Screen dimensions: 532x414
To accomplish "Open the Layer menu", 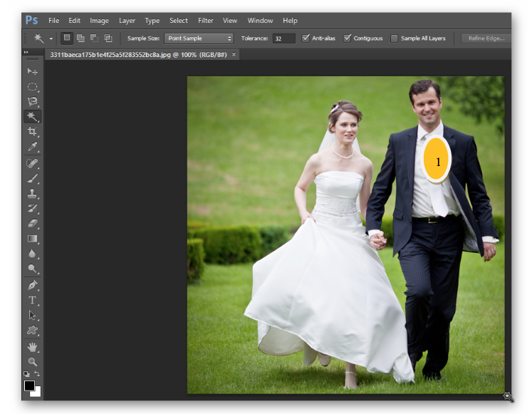I will point(127,21).
